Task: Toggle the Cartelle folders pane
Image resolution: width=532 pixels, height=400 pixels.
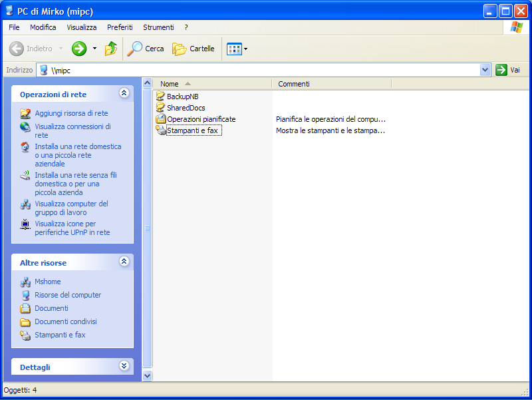Action: [194, 49]
